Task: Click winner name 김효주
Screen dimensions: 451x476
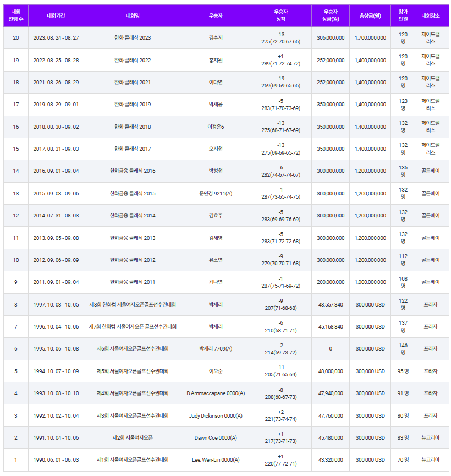Action: tap(216, 216)
